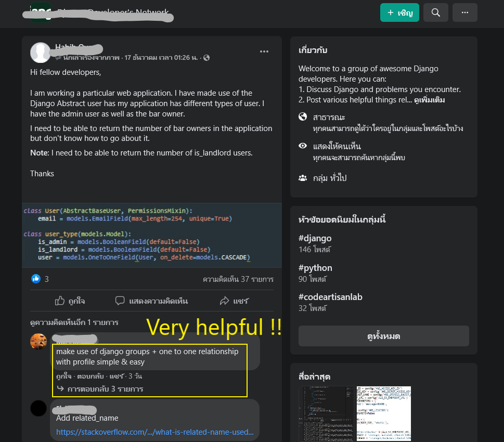Click แสดงความคิดเห็น comment button
Screen dimensions: 504x442
[151, 301]
